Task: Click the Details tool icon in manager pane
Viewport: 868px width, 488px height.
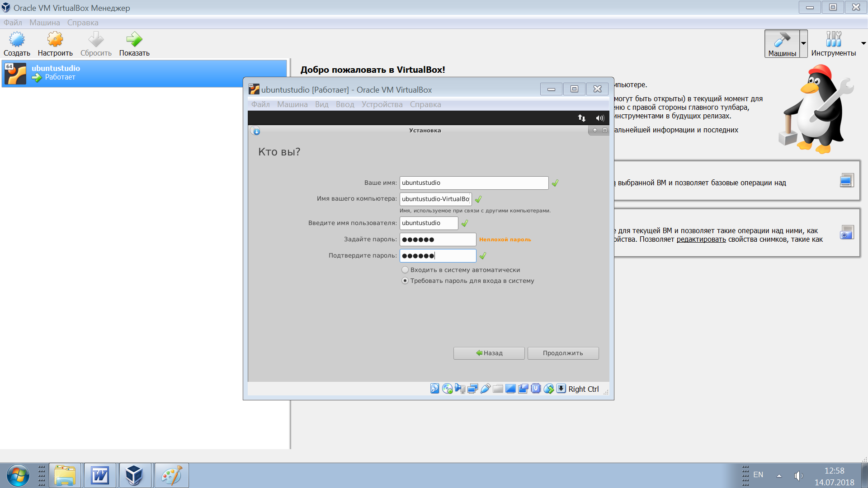Action: [x=846, y=180]
